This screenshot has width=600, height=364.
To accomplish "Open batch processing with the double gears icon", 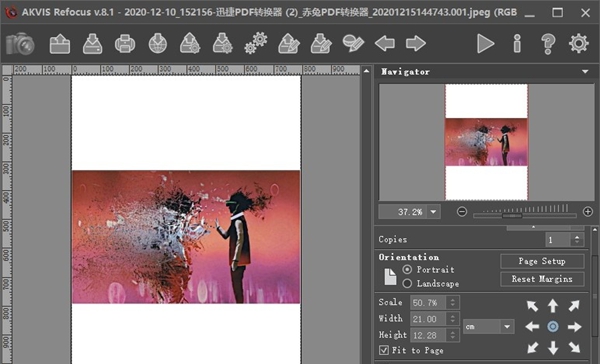I will click(x=256, y=43).
